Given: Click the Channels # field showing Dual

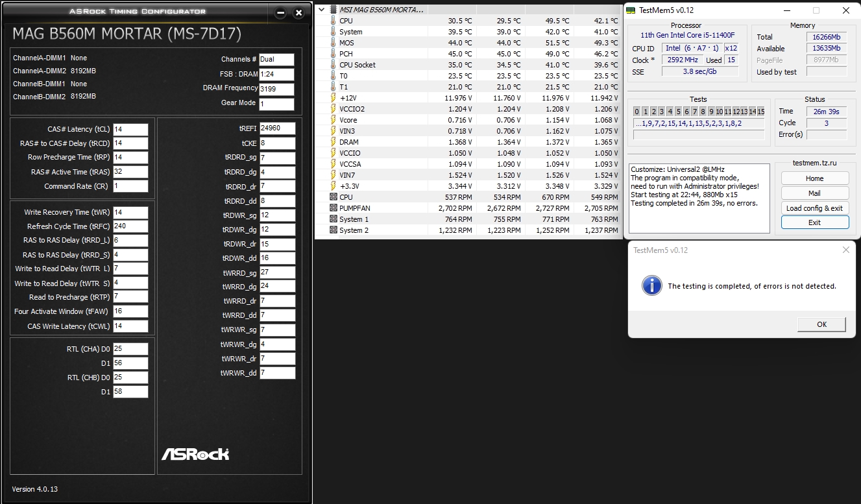Looking at the screenshot, I should [x=276, y=60].
